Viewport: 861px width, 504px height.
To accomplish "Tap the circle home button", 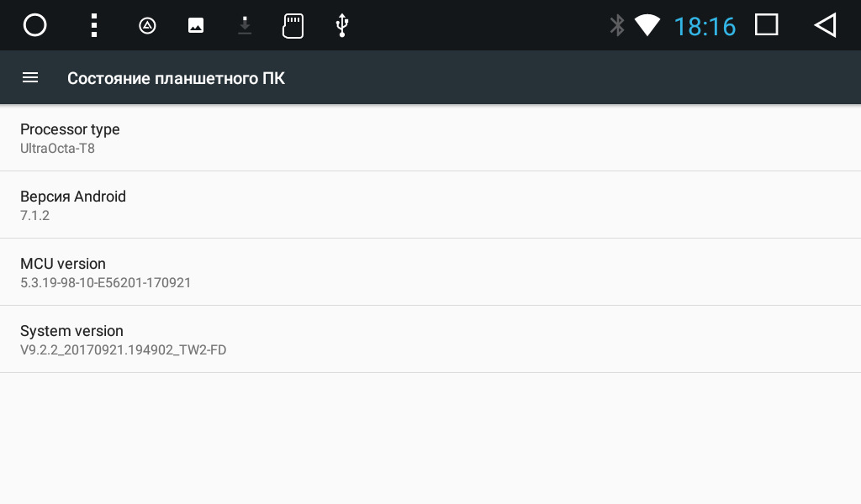I will [x=35, y=25].
